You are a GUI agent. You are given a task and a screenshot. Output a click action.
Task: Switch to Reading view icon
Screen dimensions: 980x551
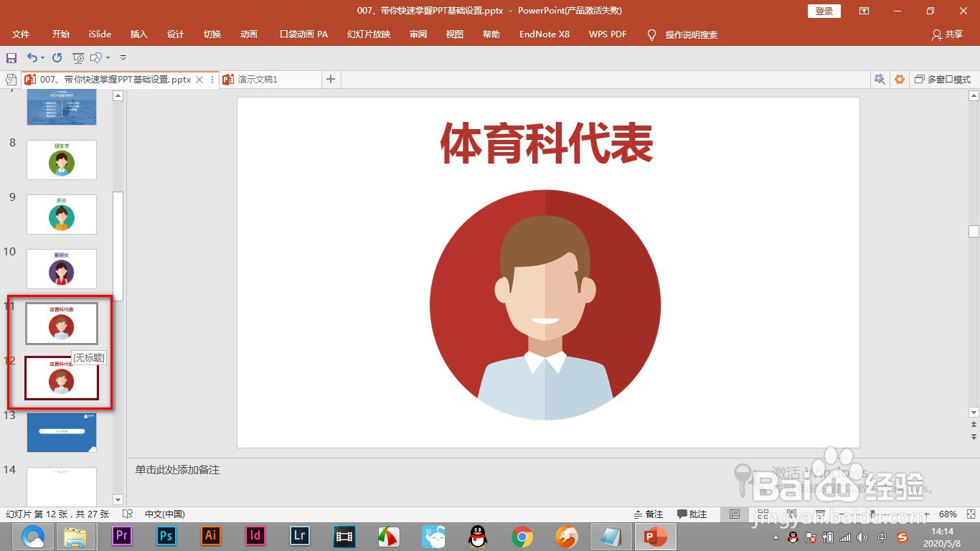pyautogui.click(x=790, y=514)
